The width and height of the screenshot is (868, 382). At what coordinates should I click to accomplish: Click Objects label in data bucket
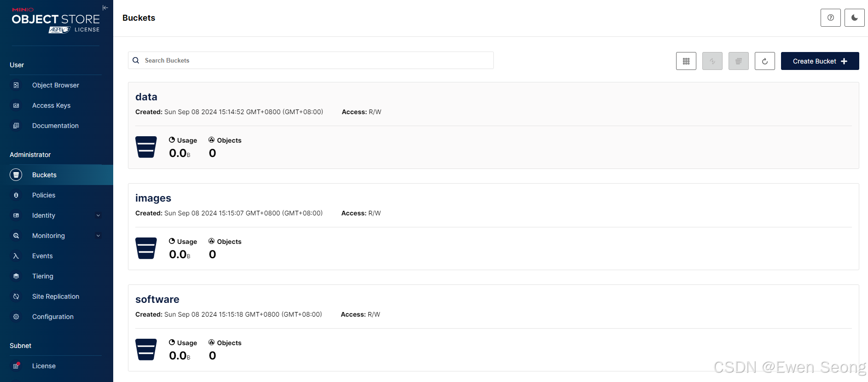[225, 140]
